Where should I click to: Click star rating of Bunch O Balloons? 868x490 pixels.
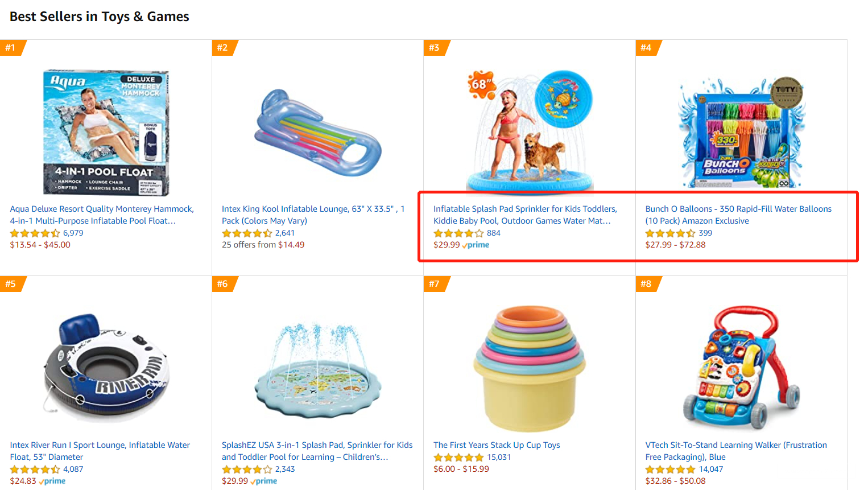[669, 233]
